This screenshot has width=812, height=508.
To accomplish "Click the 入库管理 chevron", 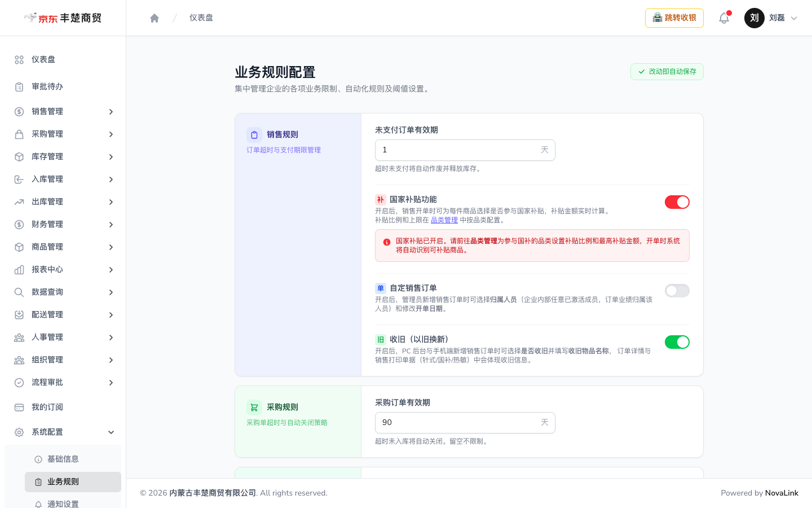I will pos(111,179).
